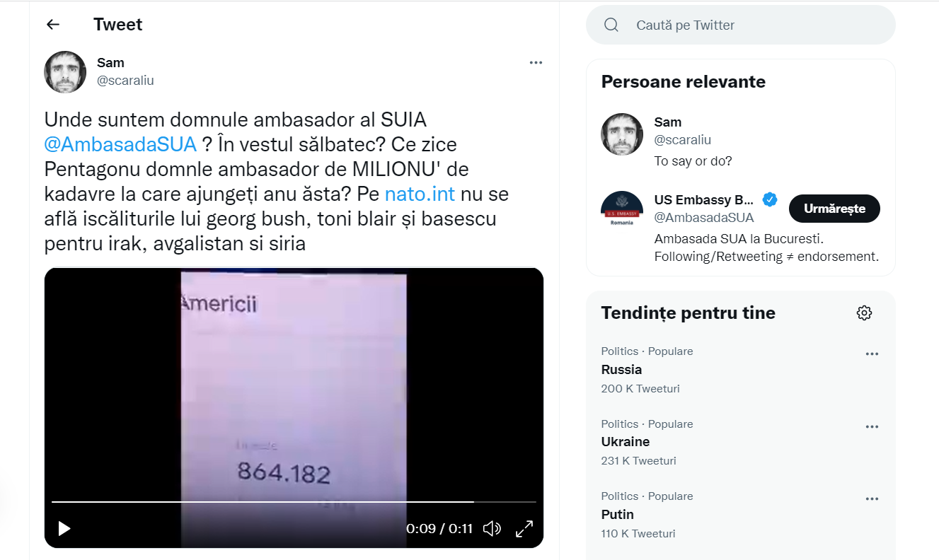The image size is (939, 560).
Task: Focus the Caută pe Twitter search field
Action: [x=741, y=25]
